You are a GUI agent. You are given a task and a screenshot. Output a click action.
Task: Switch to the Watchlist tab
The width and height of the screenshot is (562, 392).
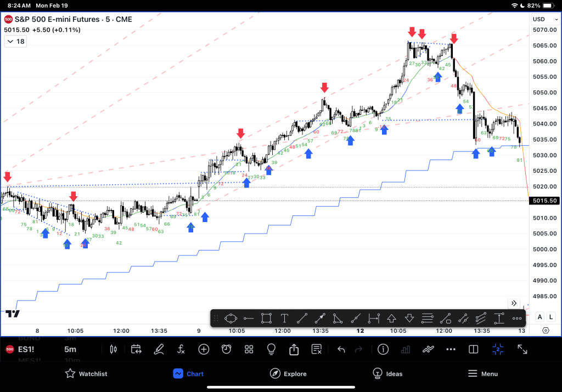86,374
